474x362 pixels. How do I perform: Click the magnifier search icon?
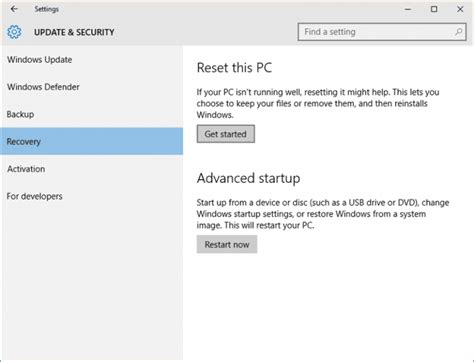[458, 32]
